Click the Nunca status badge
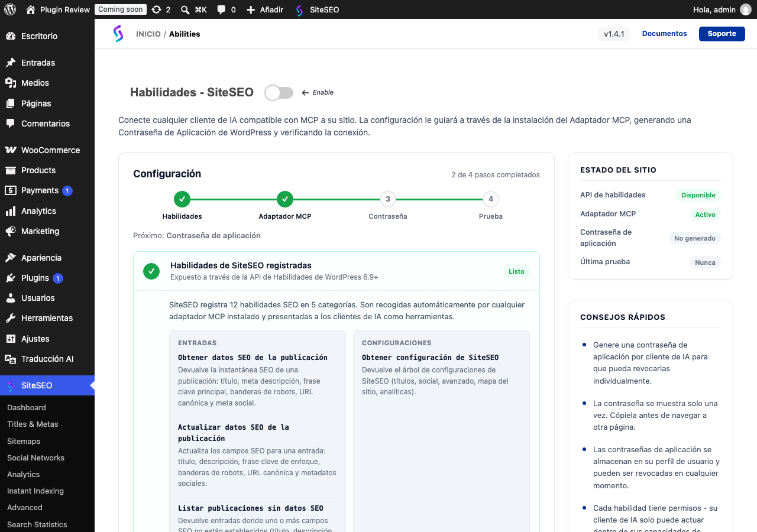 click(706, 262)
